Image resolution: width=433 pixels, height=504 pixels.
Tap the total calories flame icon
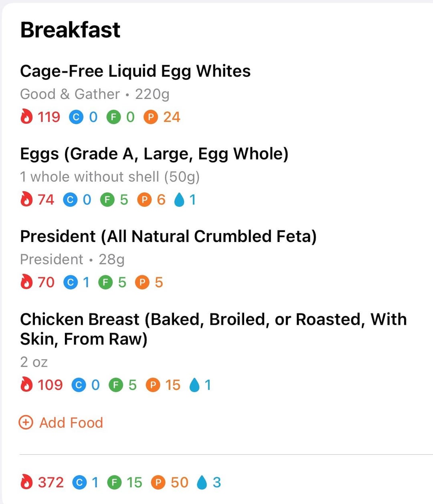26,482
